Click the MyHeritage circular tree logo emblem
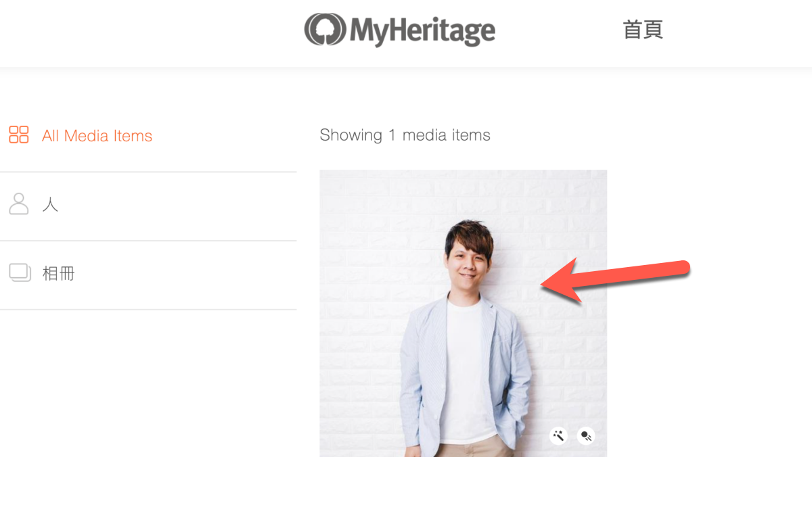 [324, 30]
